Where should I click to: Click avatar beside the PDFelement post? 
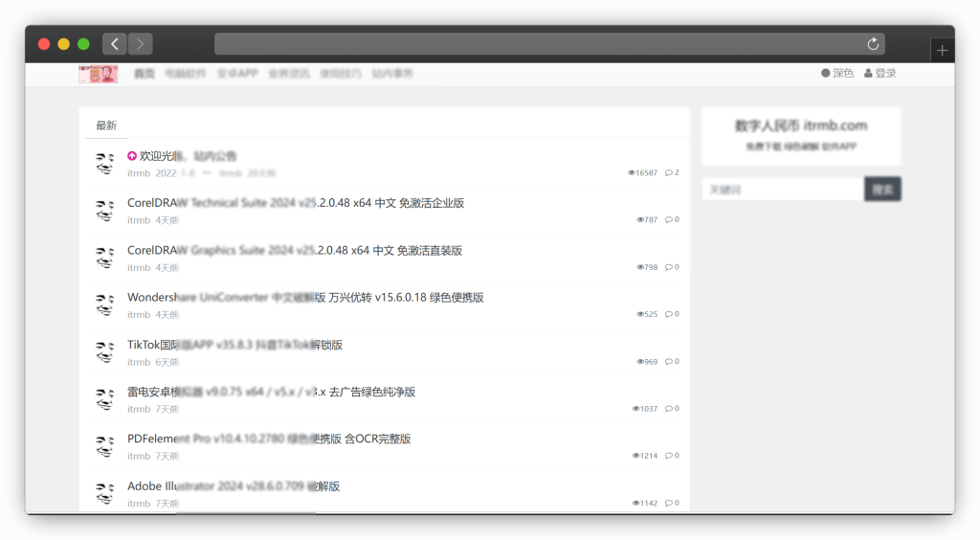105,446
